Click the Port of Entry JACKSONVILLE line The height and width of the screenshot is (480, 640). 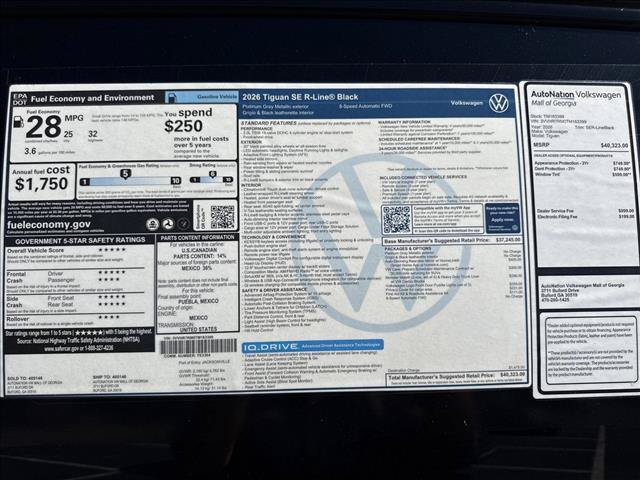click(x=204, y=362)
